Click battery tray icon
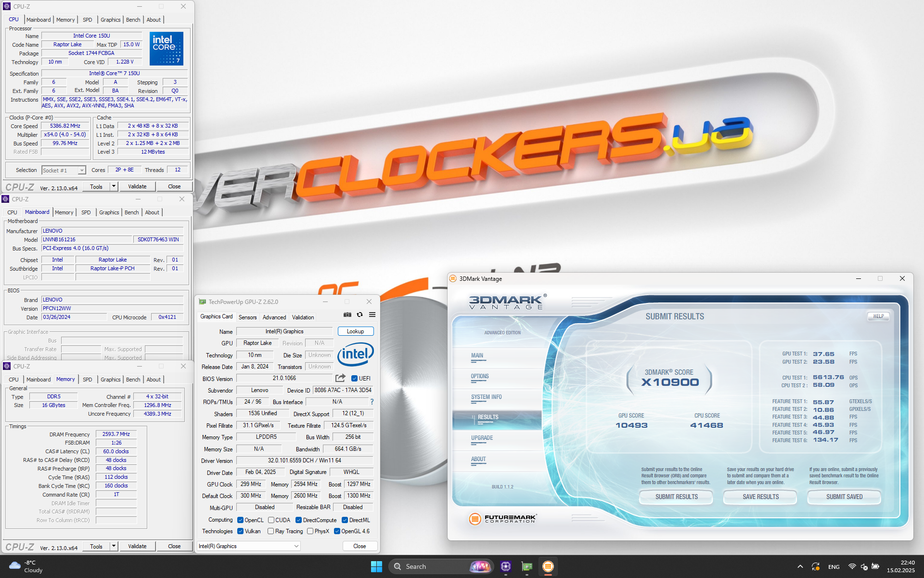 tap(875, 566)
